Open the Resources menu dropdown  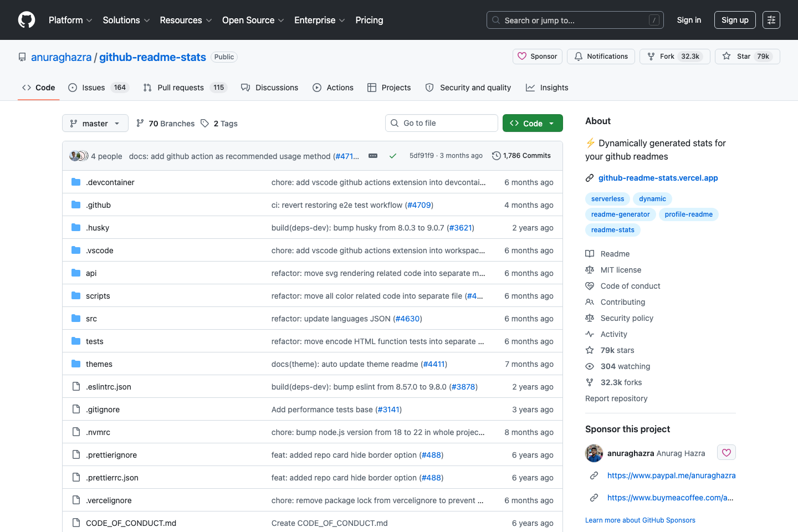(185, 20)
